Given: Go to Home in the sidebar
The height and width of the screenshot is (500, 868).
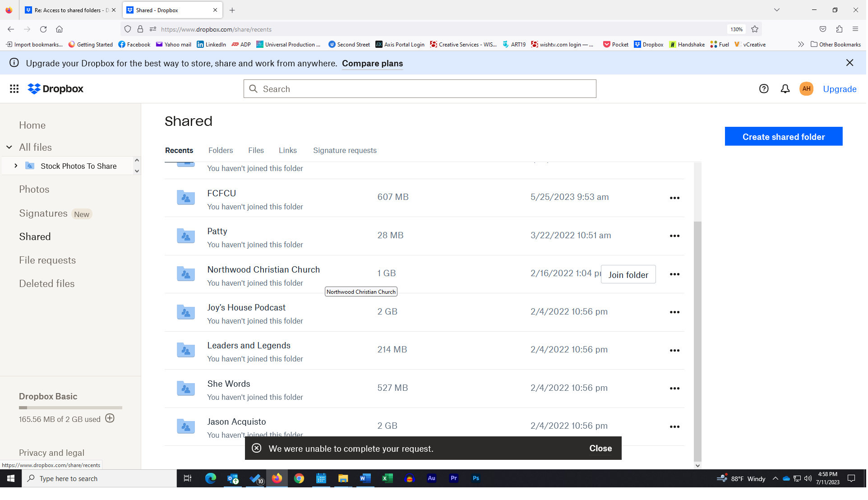Looking at the screenshot, I should tap(32, 125).
